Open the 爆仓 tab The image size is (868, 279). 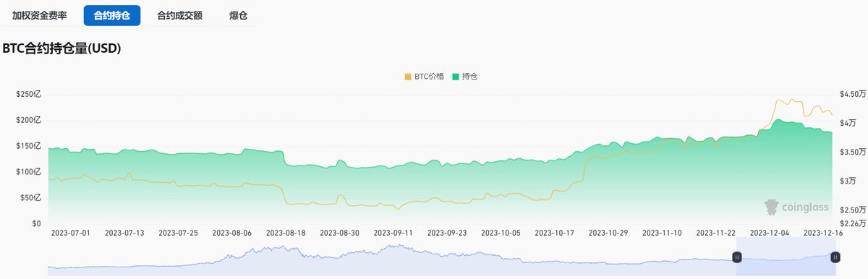238,14
